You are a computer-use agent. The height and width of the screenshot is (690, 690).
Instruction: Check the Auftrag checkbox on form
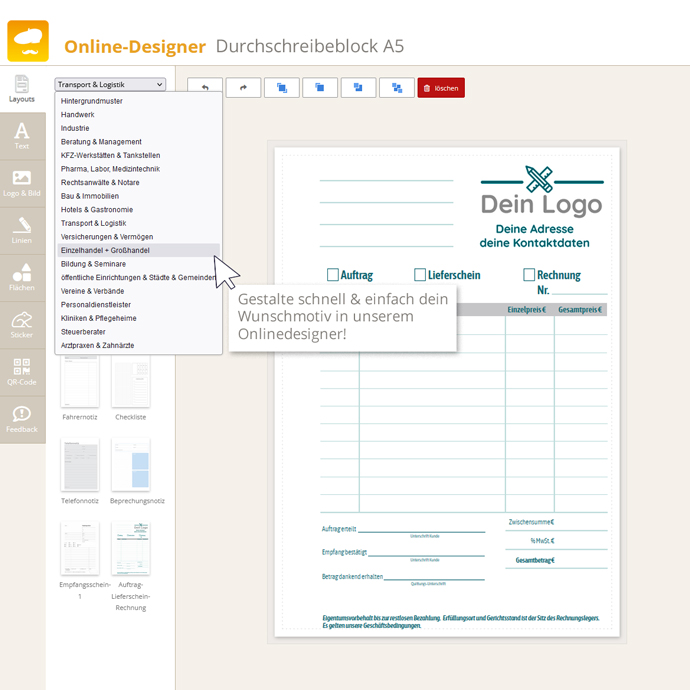coord(333,275)
